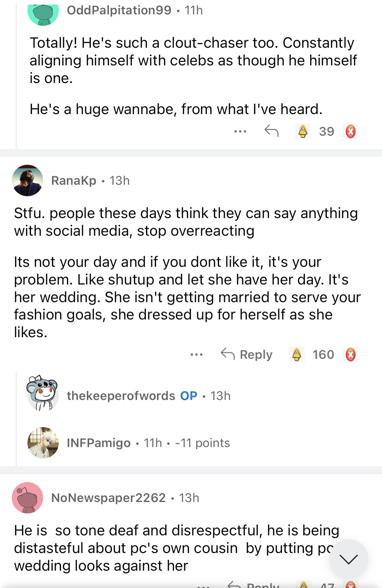Tap OddPalpitation99's green avatar
Screen dimensions: 382x588
pos(43,13)
